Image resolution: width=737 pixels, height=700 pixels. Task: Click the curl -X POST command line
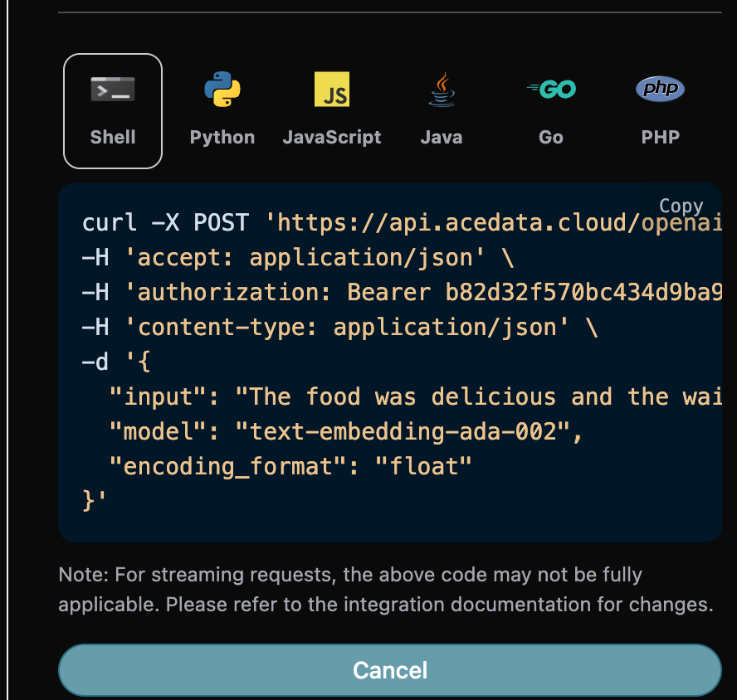(x=402, y=222)
